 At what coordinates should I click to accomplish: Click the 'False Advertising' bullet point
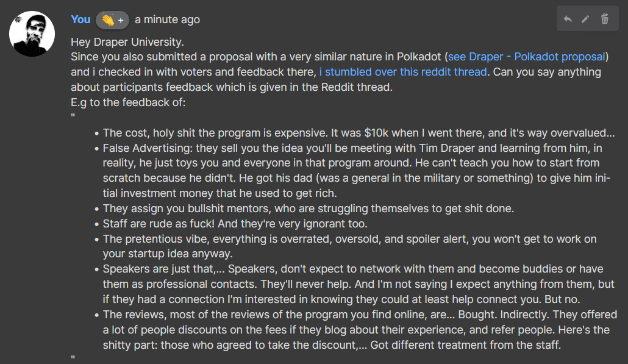tap(357, 171)
